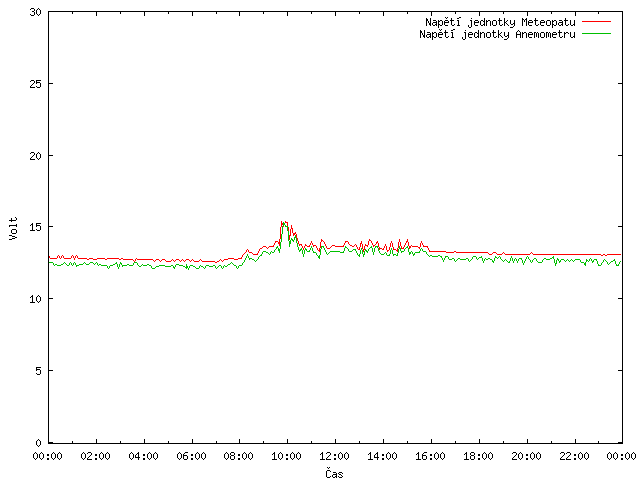Click x-axis label '06:00'
The height and width of the screenshot is (480, 640).
pos(191,456)
